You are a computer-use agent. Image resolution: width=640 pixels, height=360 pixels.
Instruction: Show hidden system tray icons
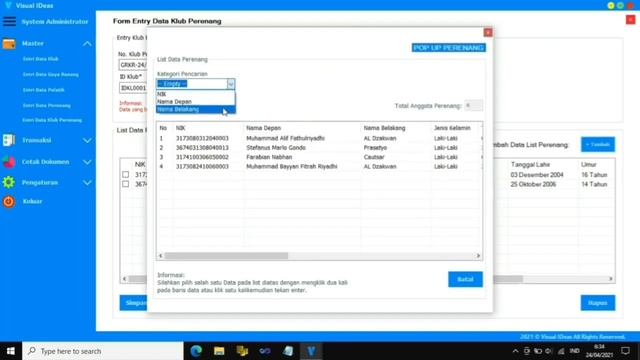pos(516,351)
